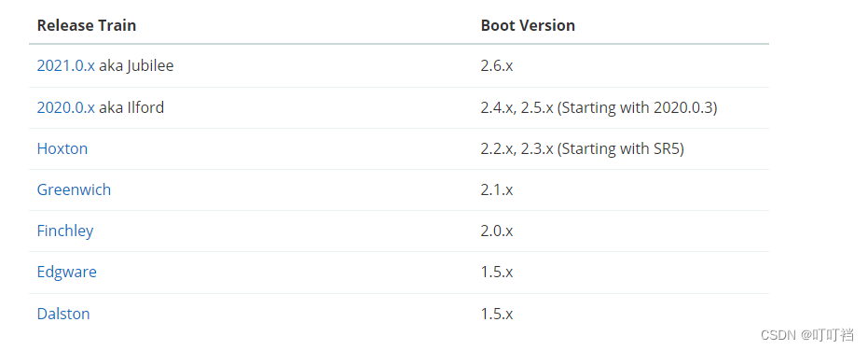Open the 2020.0.x release train link
The image size is (868, 350).
coord(66,107)
